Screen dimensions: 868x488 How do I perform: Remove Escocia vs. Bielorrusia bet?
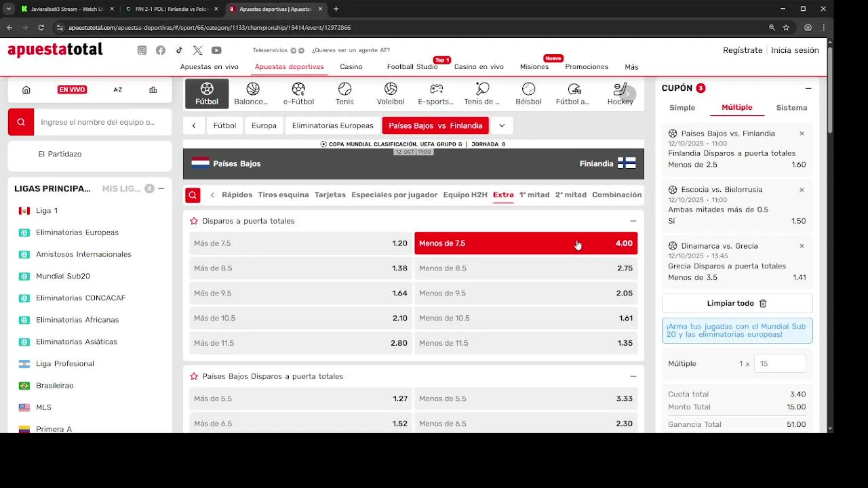[802, 190]
